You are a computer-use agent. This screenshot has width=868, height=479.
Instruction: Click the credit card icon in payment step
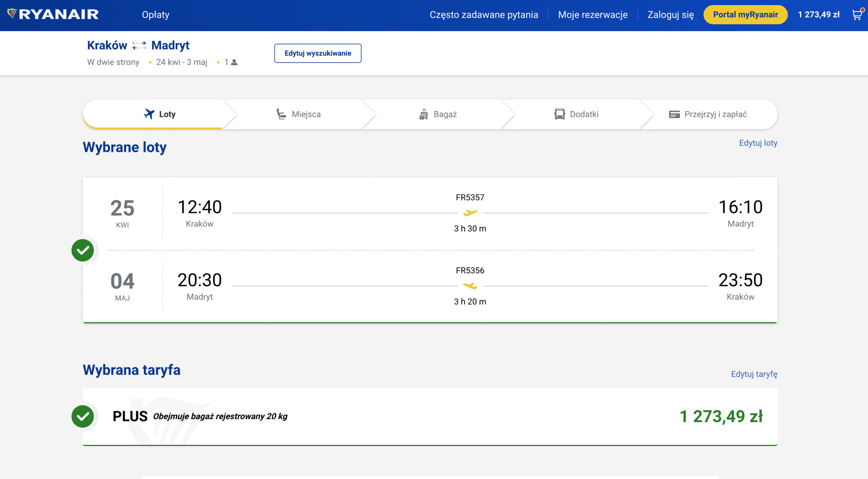(x=674, y=114)
